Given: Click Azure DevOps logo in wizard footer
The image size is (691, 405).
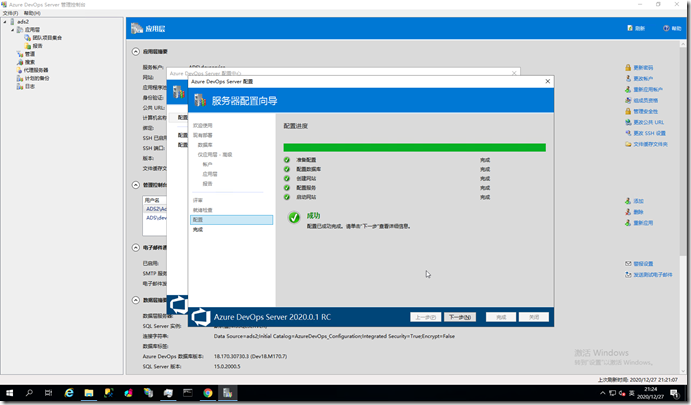Looking at the screenshot, I should (x=201, y=317).
